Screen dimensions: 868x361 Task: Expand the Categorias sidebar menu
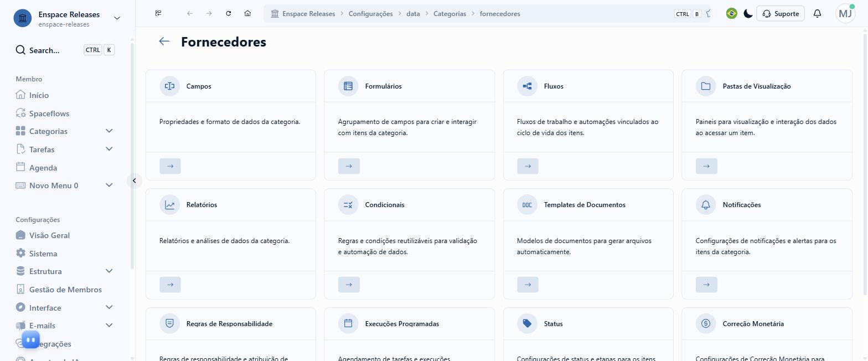[109, 131]
